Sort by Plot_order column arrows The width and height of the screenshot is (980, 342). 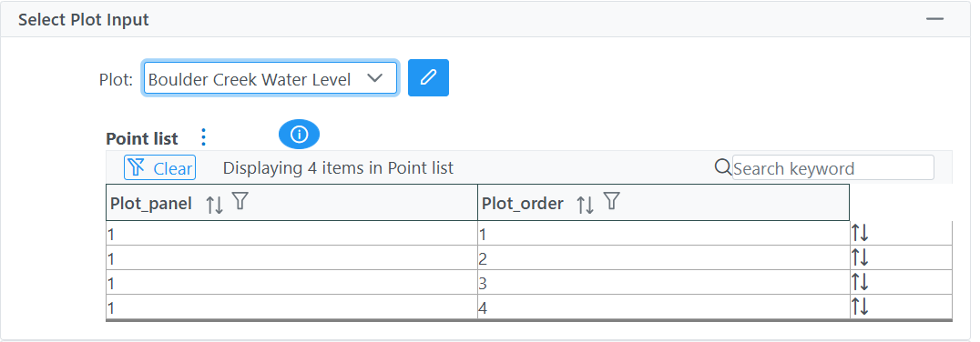coord(585,204)
